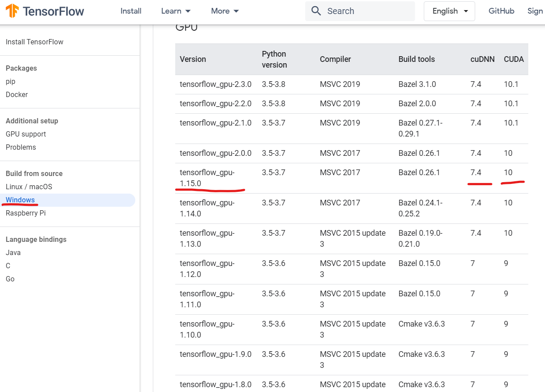Open the GitHub page link
The width and height of the screenshot is (545, 392).
(501, 11)
